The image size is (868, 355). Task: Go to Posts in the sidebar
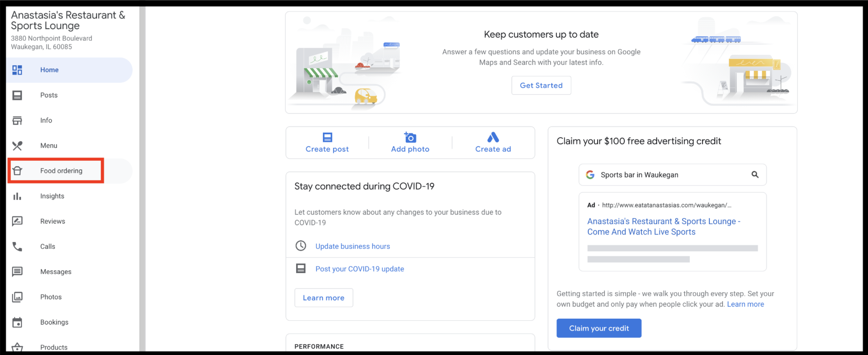[69, 95]
